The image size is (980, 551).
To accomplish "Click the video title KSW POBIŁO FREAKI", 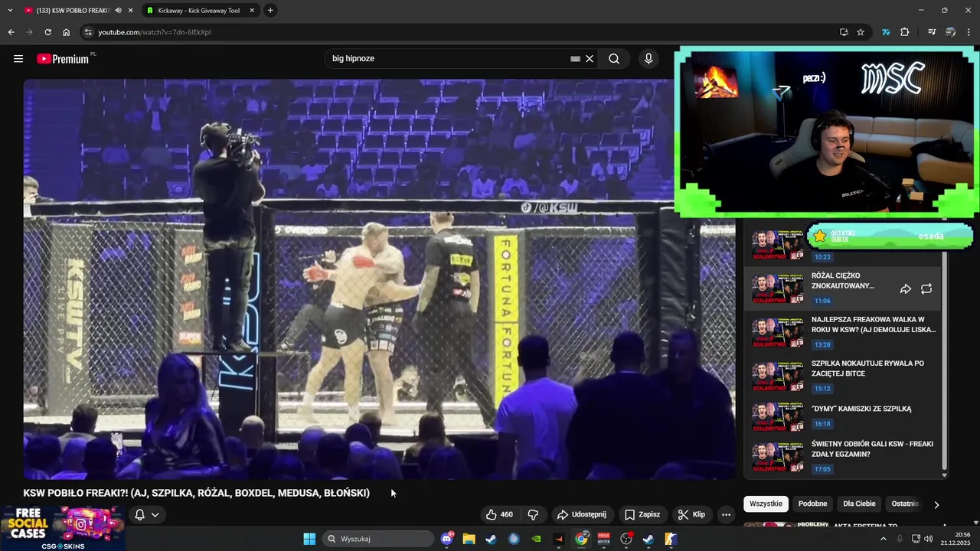I will pos(196,493).
